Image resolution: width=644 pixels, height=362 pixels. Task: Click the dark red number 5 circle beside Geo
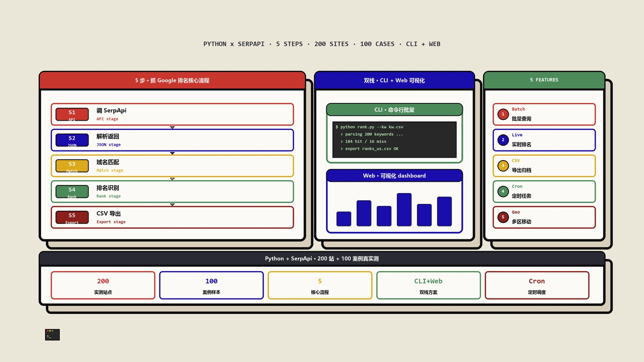[x=503, y=217]
